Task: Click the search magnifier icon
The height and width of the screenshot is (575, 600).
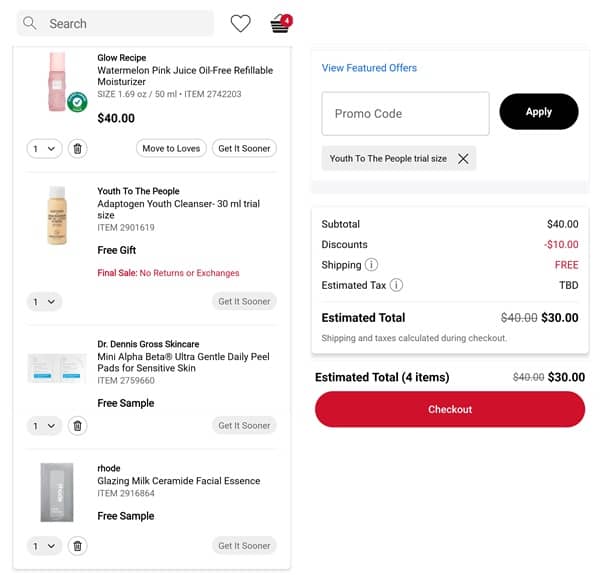Action: pyautogui.click(x=30, y=23)
